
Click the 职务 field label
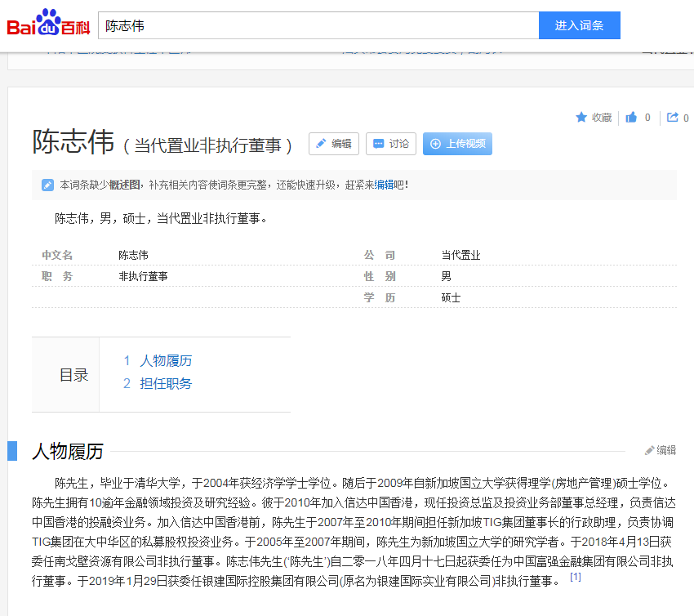tap(57, 276)
